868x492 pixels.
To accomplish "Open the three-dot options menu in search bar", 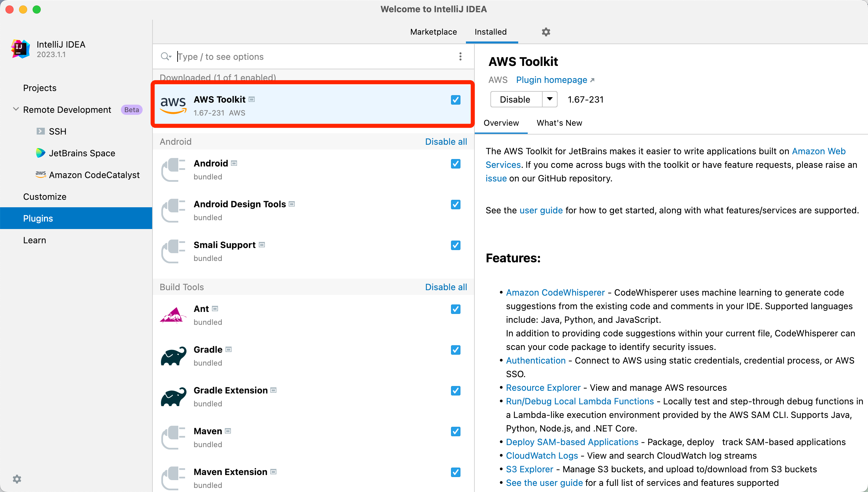I will pos(460,56).
